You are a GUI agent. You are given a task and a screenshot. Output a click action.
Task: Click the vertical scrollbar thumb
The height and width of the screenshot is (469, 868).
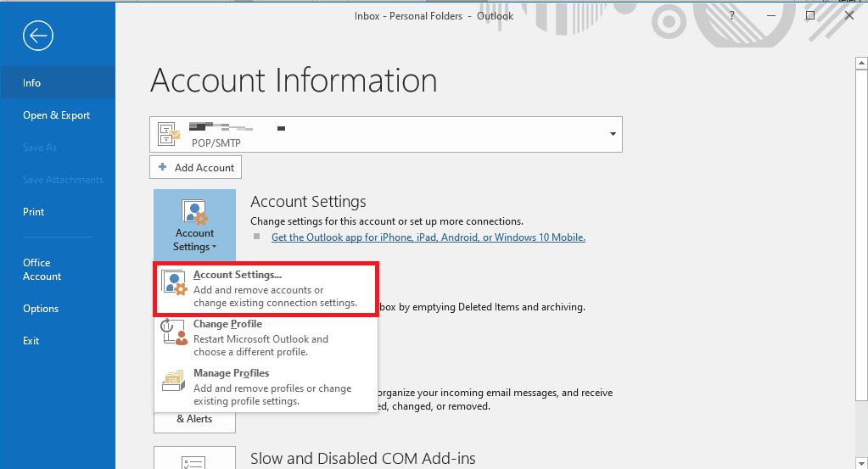[861, 235]
